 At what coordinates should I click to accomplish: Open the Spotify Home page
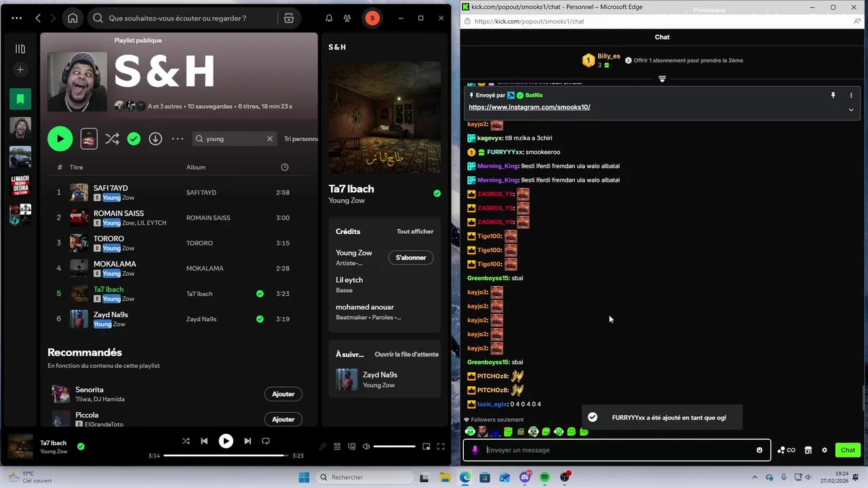73,18
